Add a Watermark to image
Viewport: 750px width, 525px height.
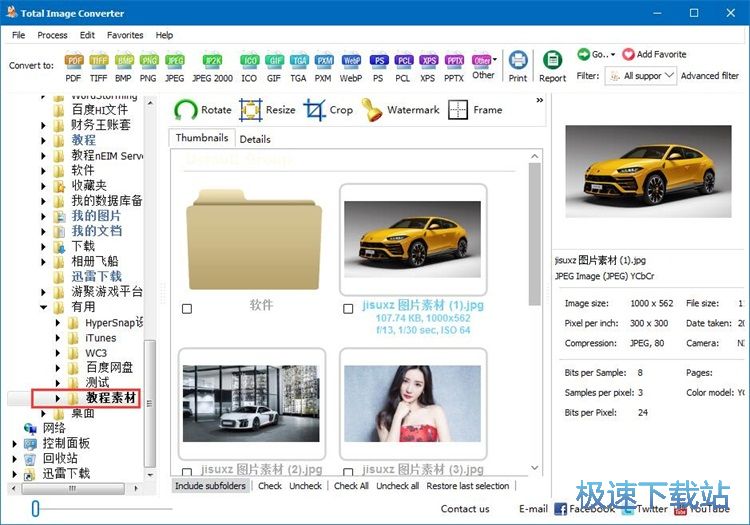[400, 110]
